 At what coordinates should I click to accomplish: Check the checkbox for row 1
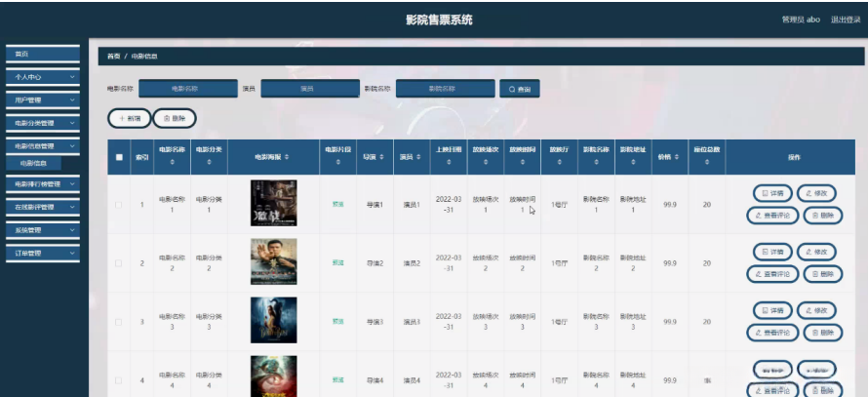(x=118, y=205)
